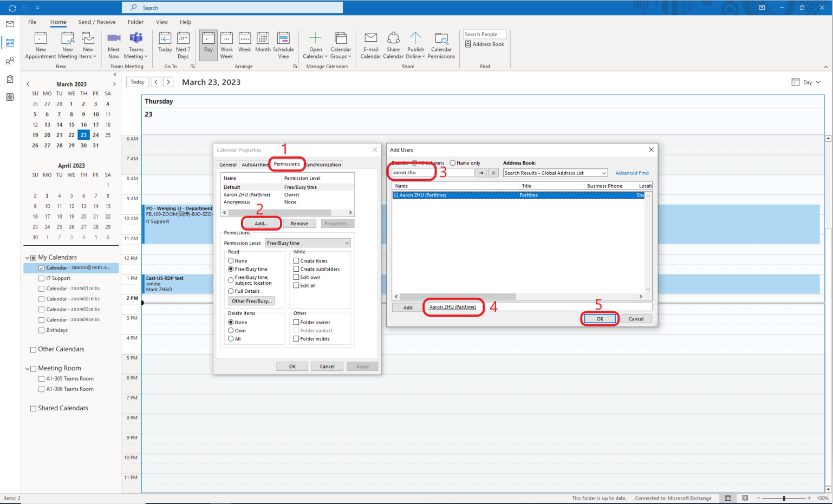
Task: Open the Meet Now camera icon
Action: pos(114,39)
